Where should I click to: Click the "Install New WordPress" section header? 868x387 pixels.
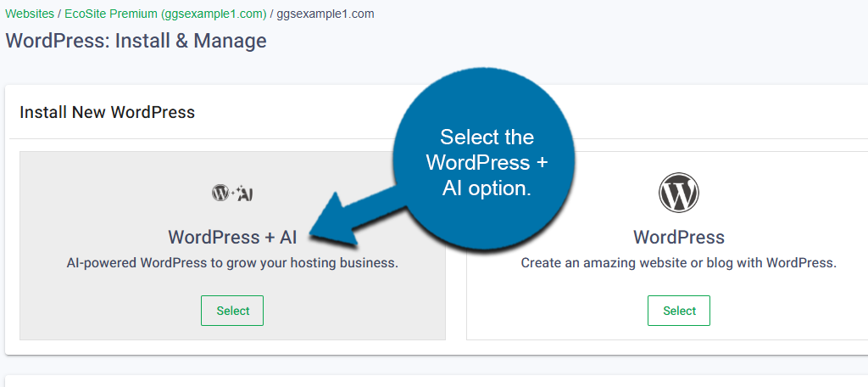107,112
